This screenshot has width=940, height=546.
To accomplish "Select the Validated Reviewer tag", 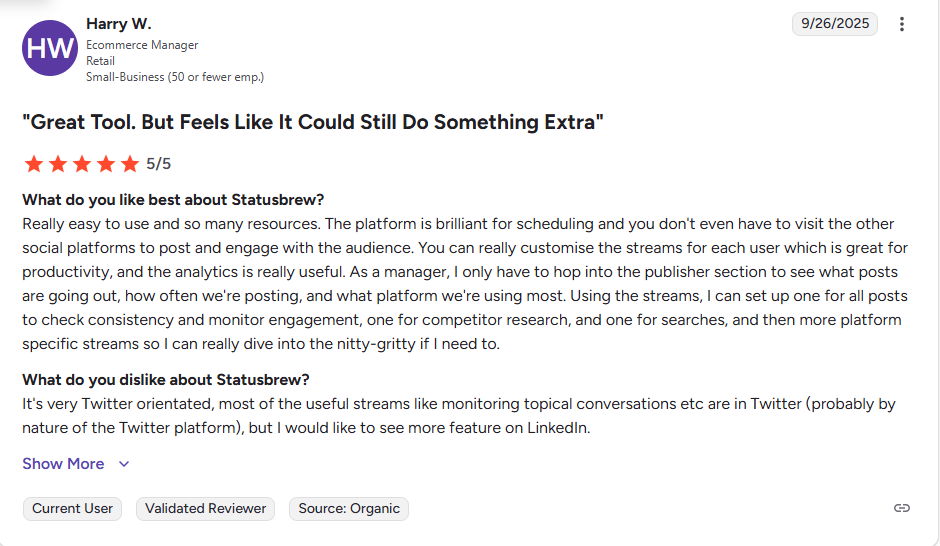I will click(x=206, y=508).
